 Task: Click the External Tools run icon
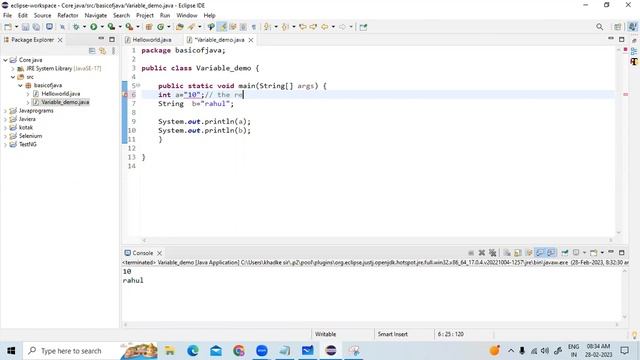tap(129, 27)
